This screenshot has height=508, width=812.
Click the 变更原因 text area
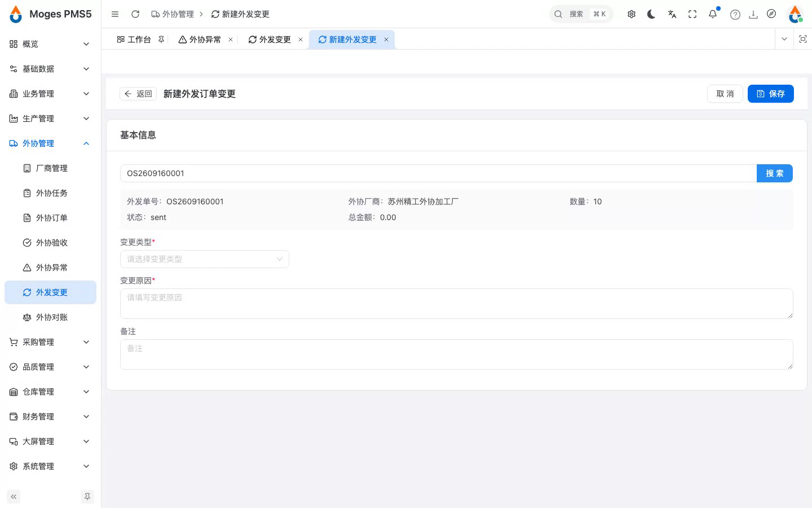[x=457, y=304]
